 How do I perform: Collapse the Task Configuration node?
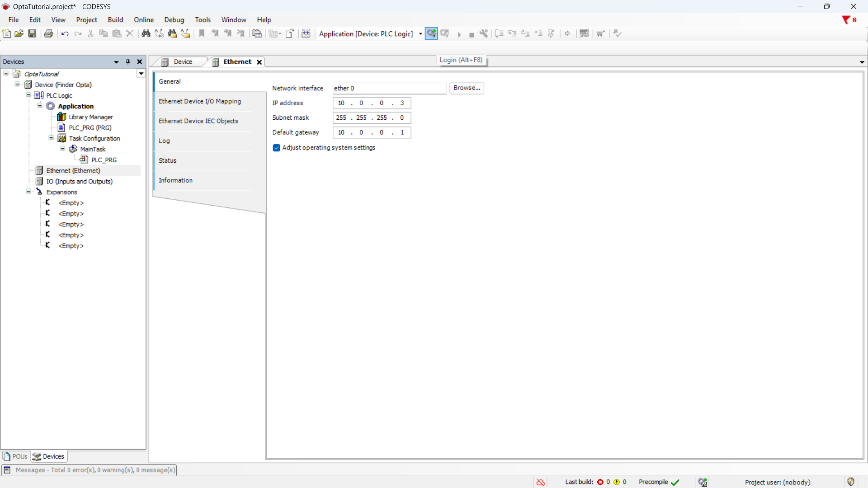(51, 138)
